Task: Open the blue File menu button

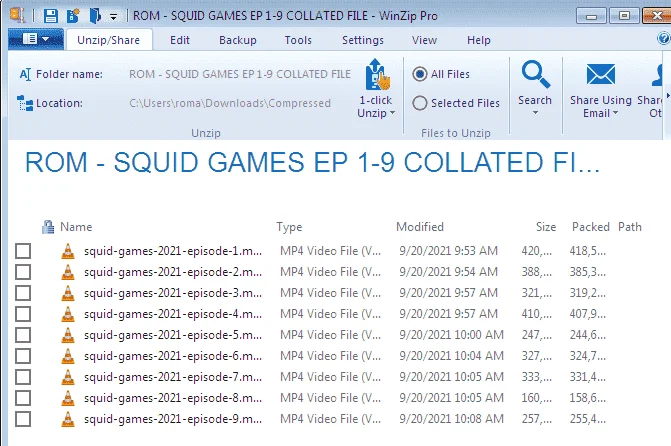Action: (x=36, y=39)
